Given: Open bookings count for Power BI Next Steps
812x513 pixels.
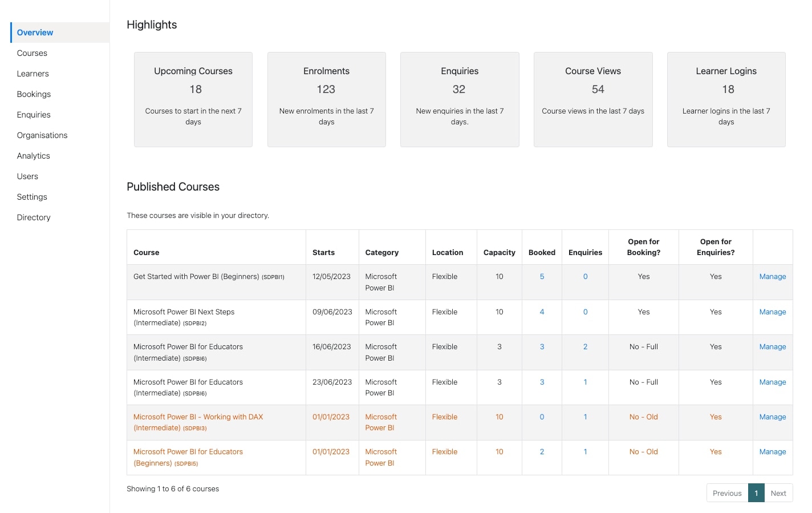Looking at the screenshot, I should (542, 312).
